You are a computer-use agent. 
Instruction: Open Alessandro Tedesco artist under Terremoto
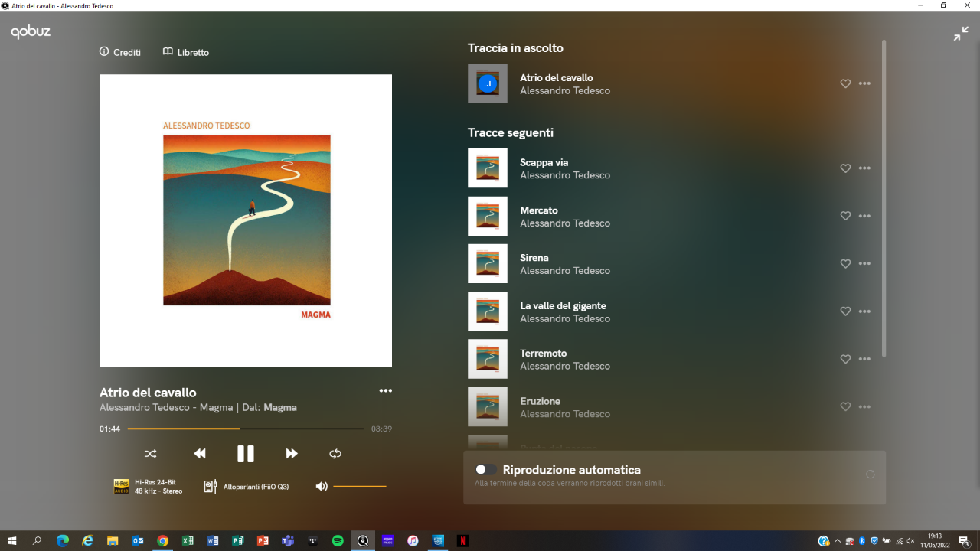click(565, 367)
